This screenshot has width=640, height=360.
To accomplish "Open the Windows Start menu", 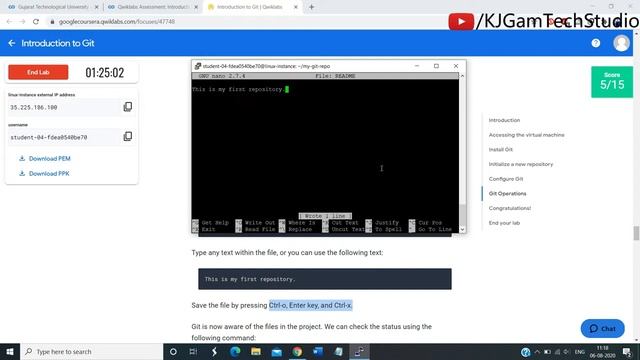I will [10, 351].
